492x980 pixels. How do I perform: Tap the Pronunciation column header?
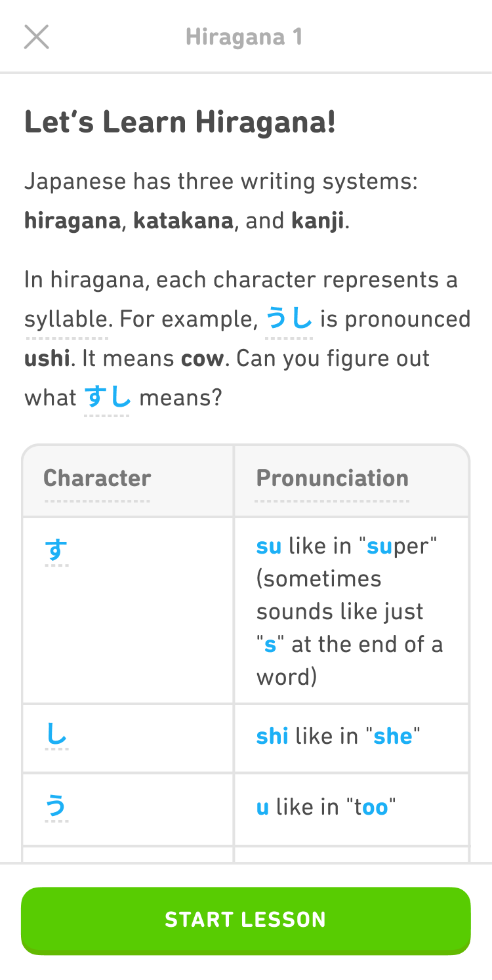pyautogui.click(x=333, y=479)
